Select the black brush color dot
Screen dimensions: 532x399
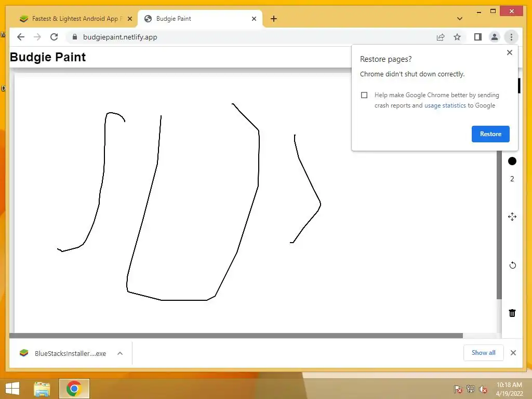coord(512,161)
